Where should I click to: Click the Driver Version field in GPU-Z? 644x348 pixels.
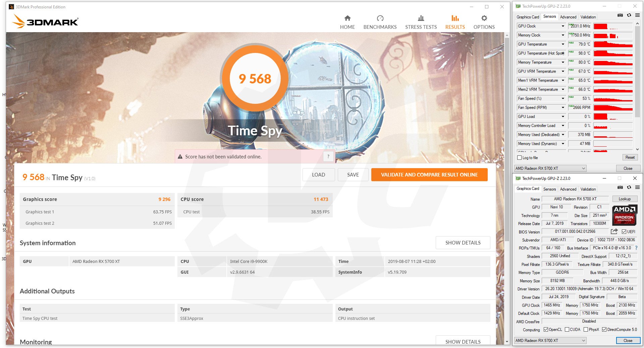click(589, 289)
